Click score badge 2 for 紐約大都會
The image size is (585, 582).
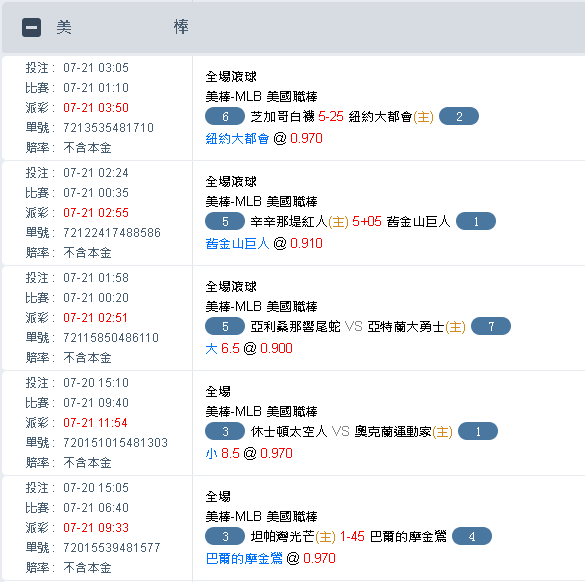pyautogui.click(x=459, y=116)
